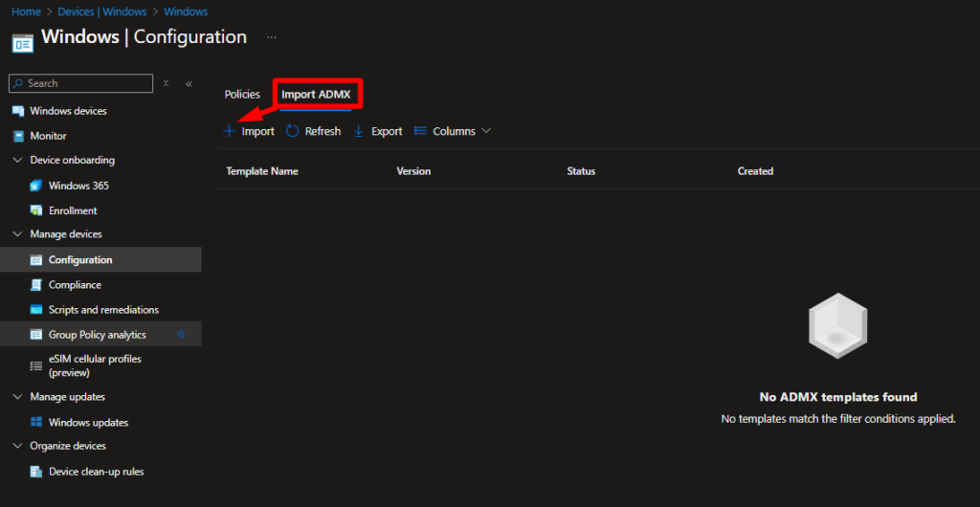Click the Monitor icon in sidebar
The image size is (980, 507).
18,136
